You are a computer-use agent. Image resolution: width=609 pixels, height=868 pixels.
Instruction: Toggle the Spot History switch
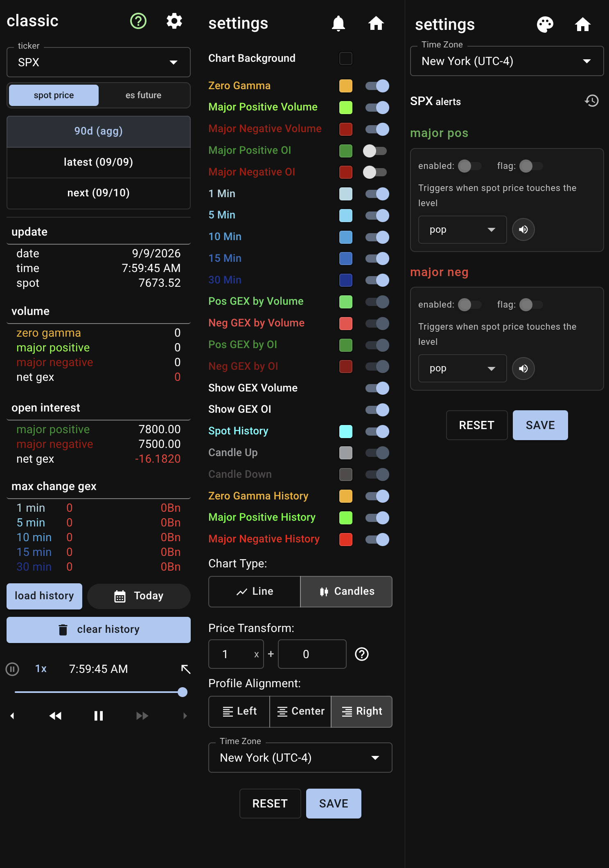point(377,431)
